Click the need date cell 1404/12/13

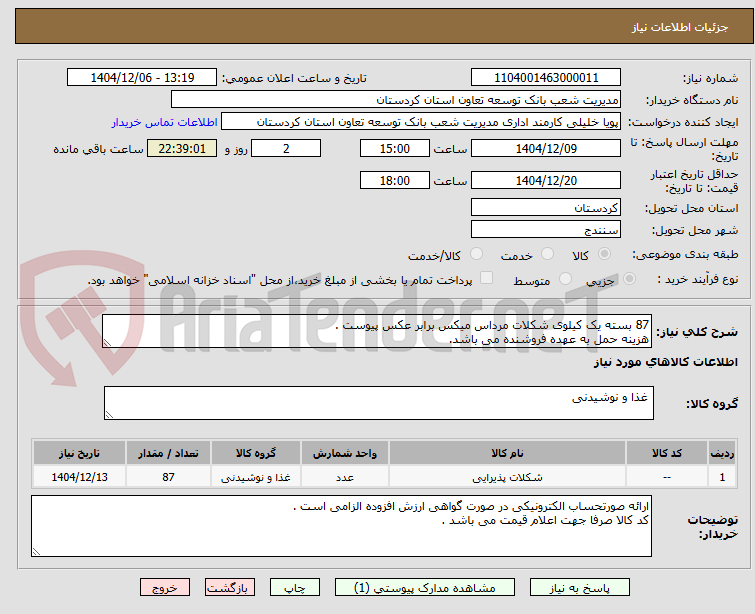tap(79, 477)
